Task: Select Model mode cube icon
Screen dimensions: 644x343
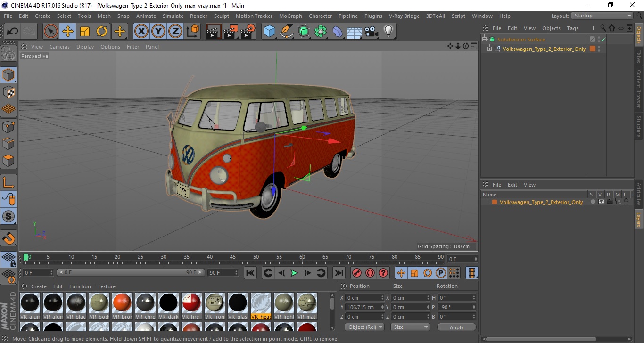Action: coord(8,75)
